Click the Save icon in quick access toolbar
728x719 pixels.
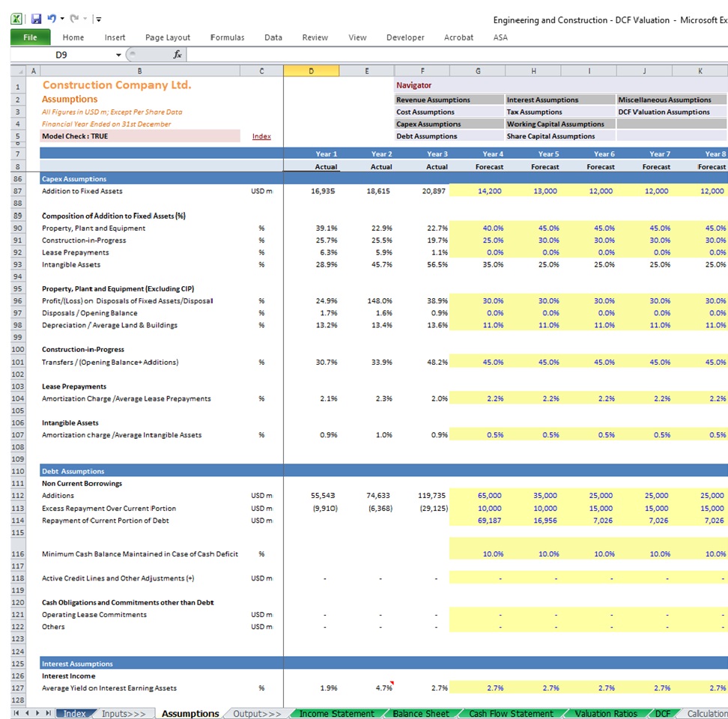point(36,19)
